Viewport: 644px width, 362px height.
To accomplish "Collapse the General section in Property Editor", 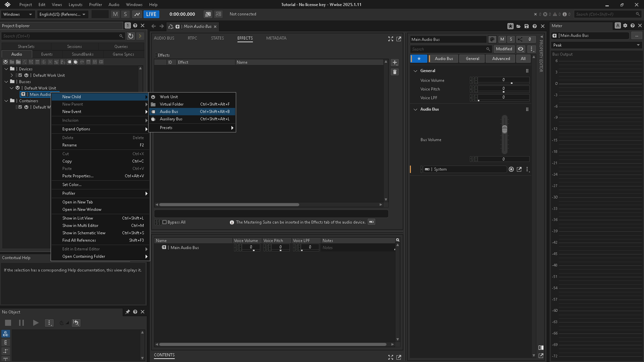I will click(415, 71).
